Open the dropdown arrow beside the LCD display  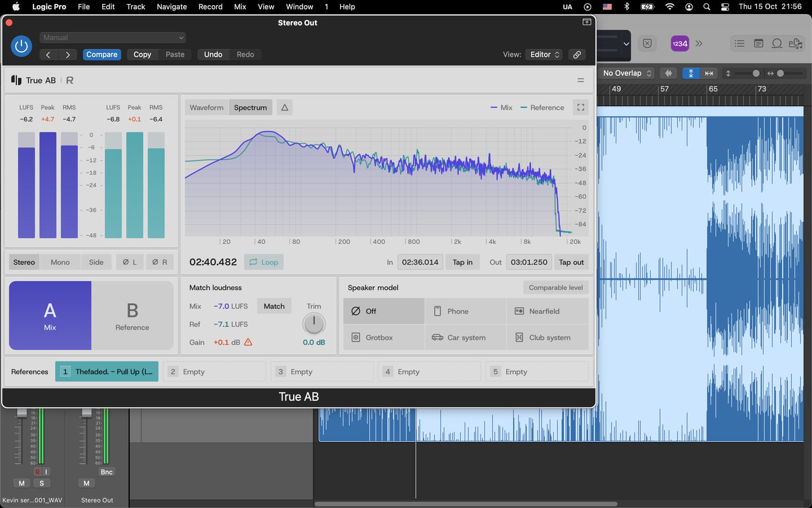[626, 43]
